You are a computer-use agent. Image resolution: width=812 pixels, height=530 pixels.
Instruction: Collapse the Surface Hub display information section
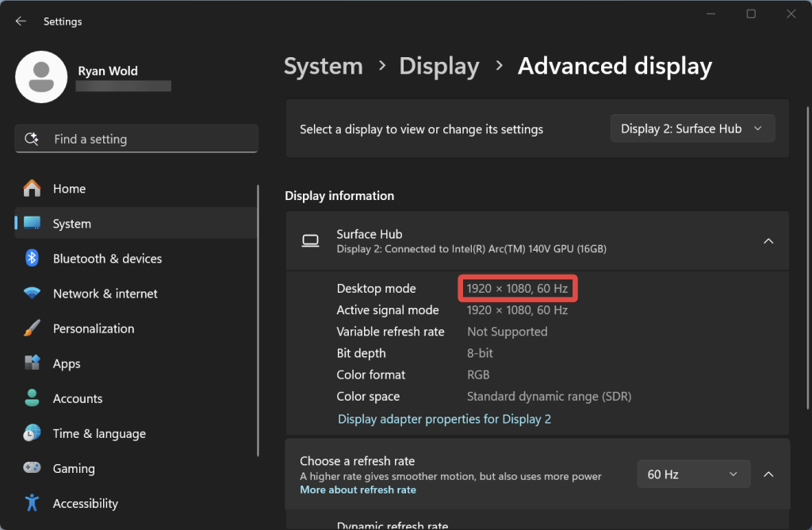coord(768,241)
